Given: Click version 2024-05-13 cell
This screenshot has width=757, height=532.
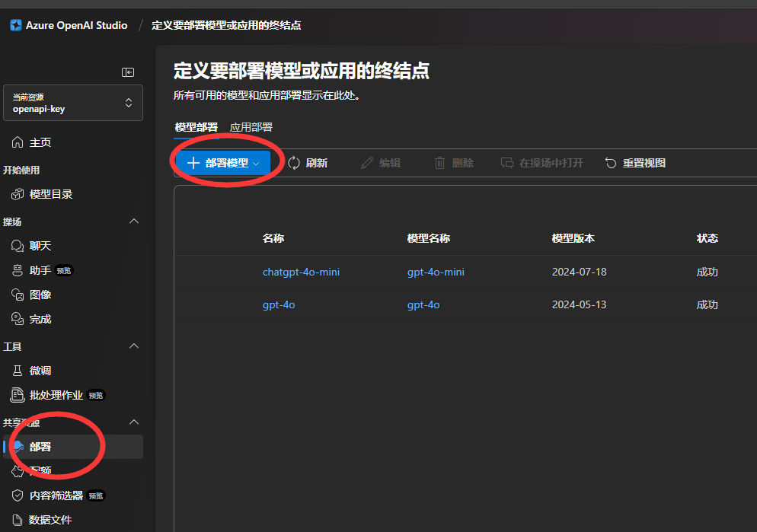Looking at the screenshot, I should tap(579, 305).
